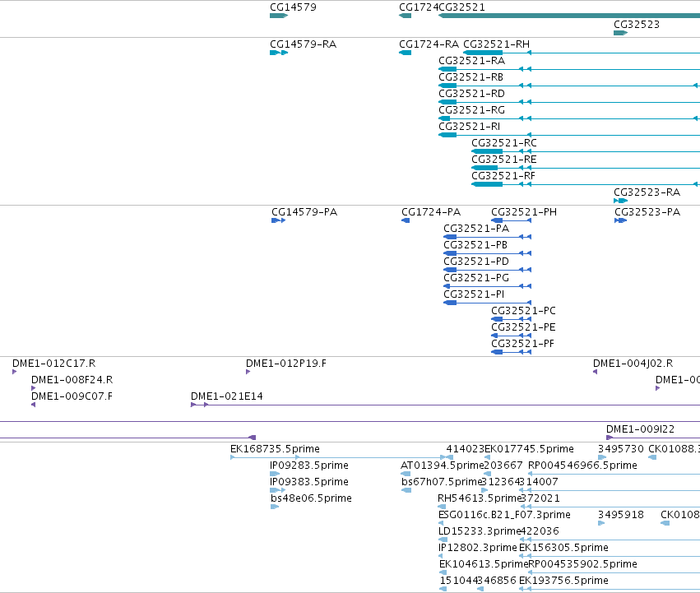Select transcript CG32521-RH
700x593 pixels.
pos(497,44)
